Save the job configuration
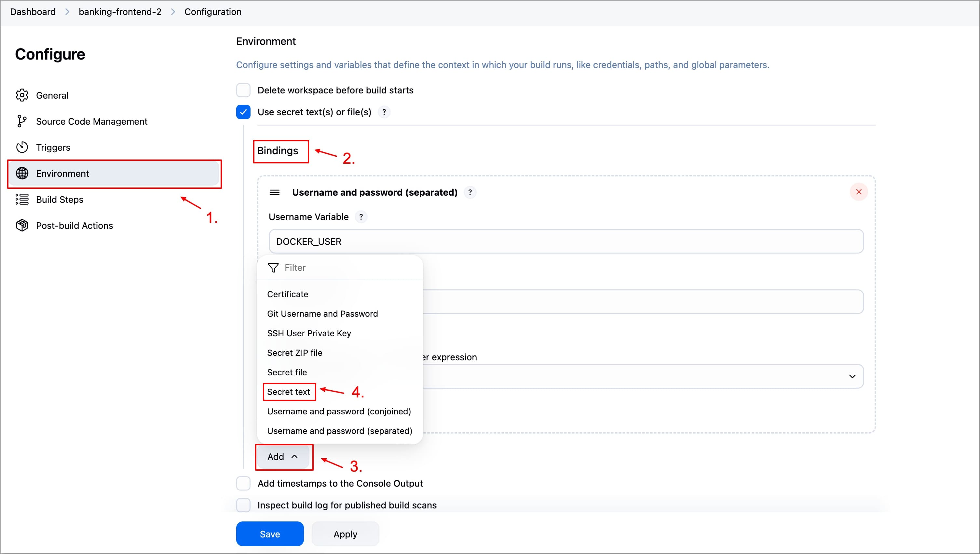The image size is (980, 554). coord(270,534)
